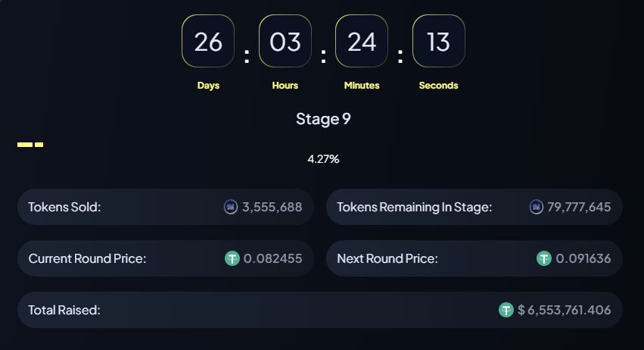
Task: Click the Next Round Price label
Action: tap(387, 258)
